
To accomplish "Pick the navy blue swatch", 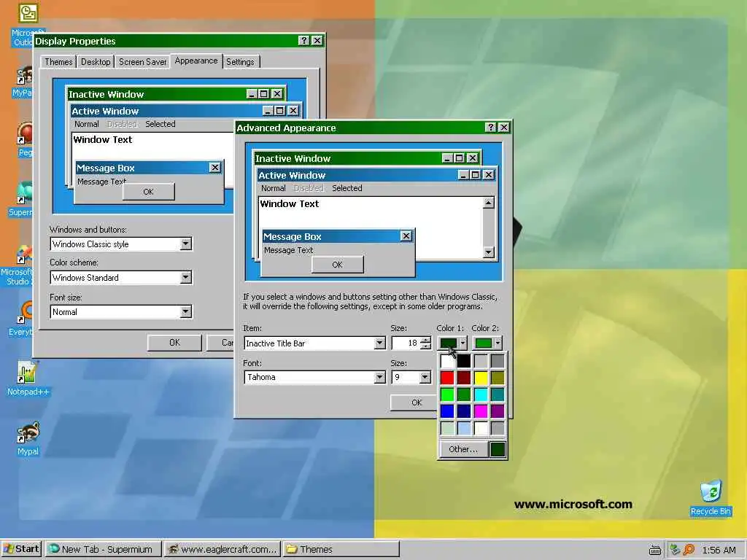I will (x=464, y=411).
